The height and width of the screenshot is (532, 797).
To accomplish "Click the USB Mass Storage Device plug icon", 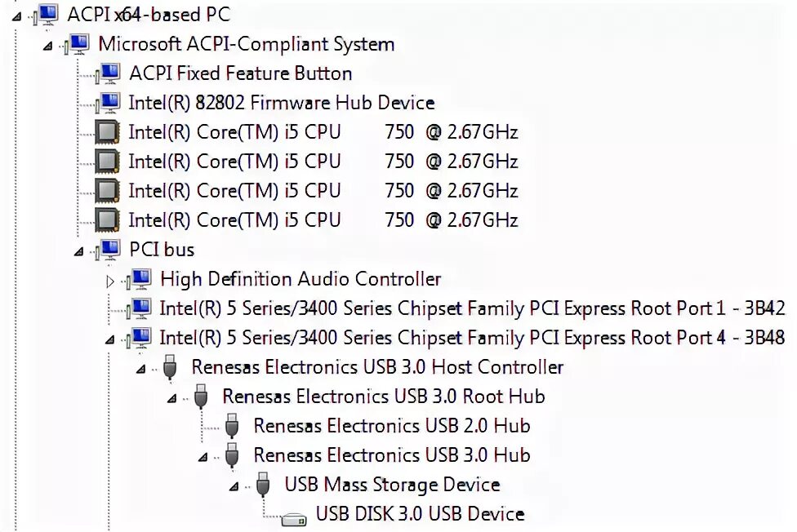I will click(x=262, y=485).
